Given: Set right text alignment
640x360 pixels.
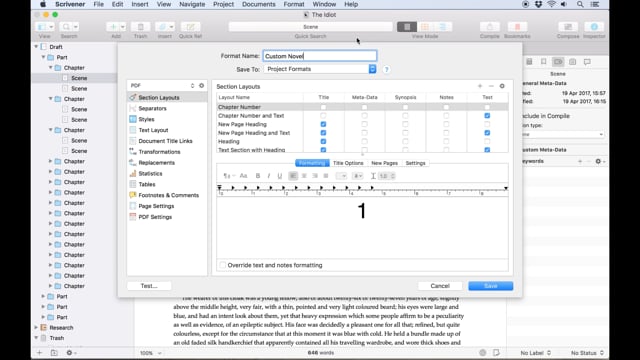Looking at the screenshot, I should [315, 176].
